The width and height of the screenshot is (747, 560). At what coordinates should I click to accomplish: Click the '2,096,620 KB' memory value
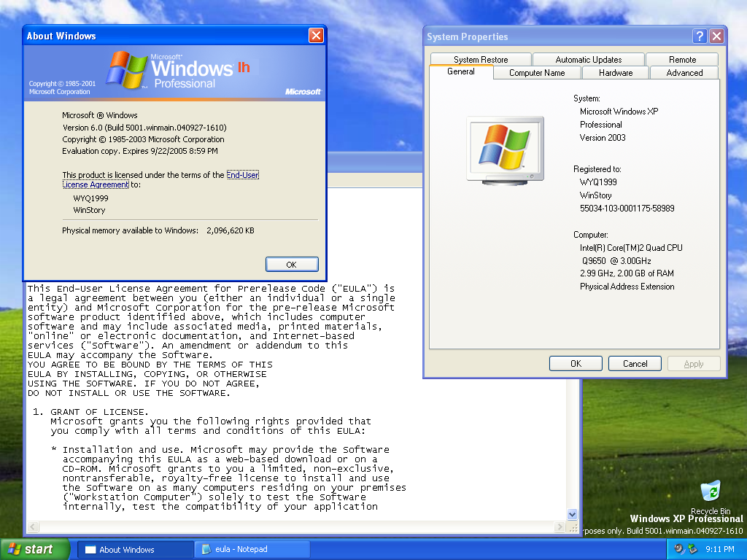point(230,230)
